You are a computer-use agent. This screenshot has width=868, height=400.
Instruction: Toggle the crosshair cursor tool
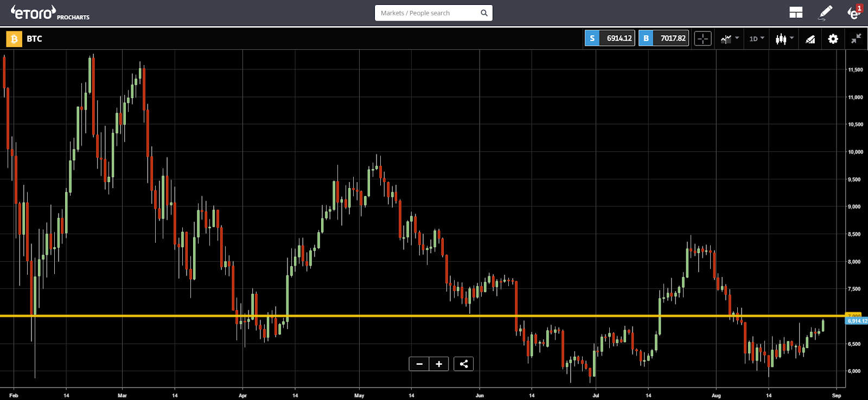(x=703, y=38)
